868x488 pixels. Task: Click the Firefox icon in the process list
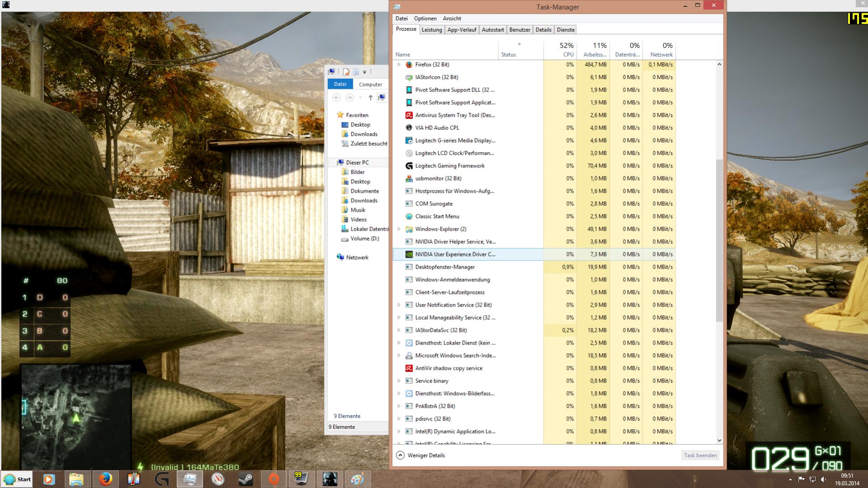coord(409,65)
